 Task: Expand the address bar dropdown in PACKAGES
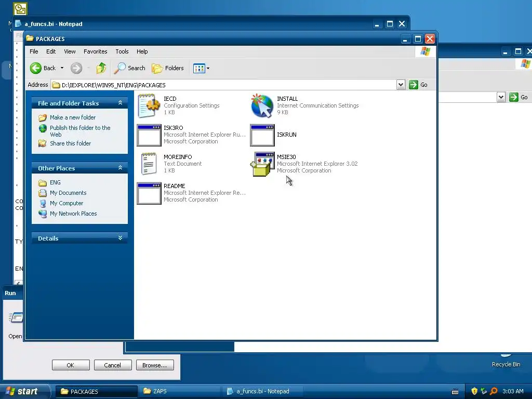coord(401,85)
